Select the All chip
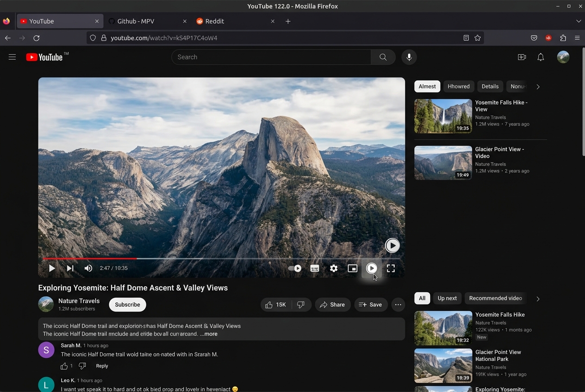Image resolution: width=585 pixels, height=392 pixels. pyautogui.click(x=422, y=298)
